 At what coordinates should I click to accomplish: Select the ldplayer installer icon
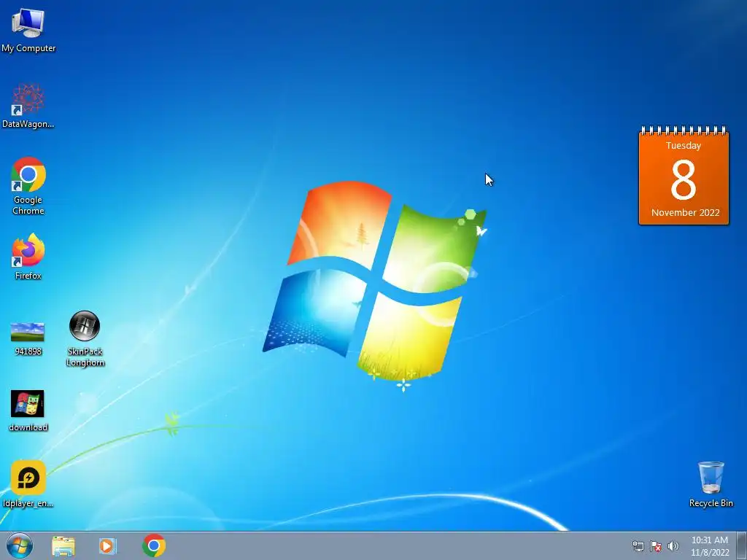(x=28, y=484)
